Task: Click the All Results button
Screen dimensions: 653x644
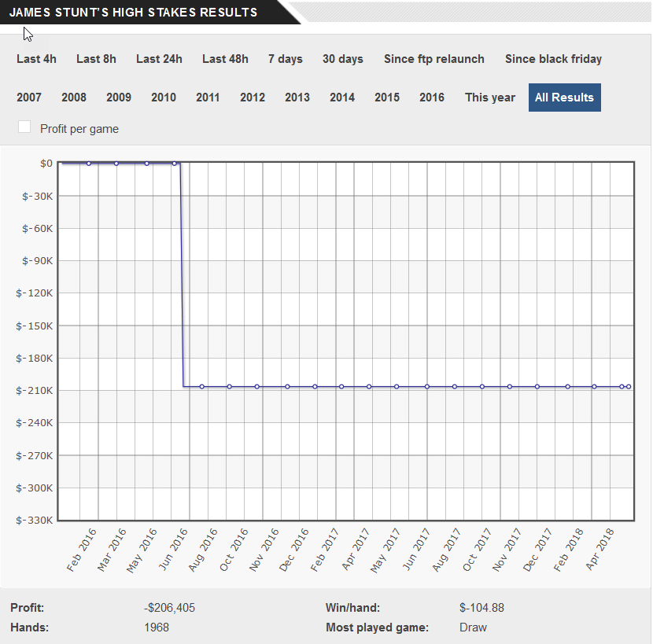Action: point(564,98)
